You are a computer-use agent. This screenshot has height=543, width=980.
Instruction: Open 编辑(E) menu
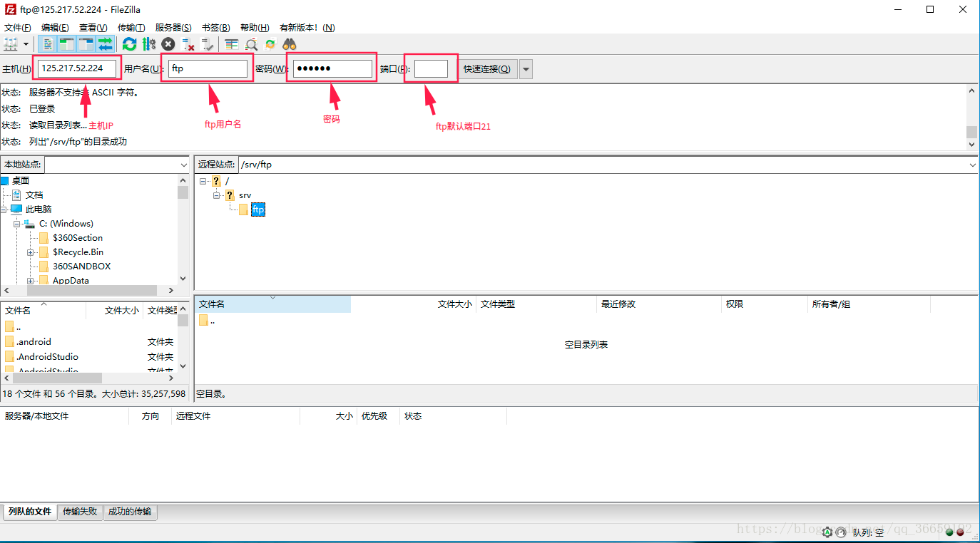point(55,27)
